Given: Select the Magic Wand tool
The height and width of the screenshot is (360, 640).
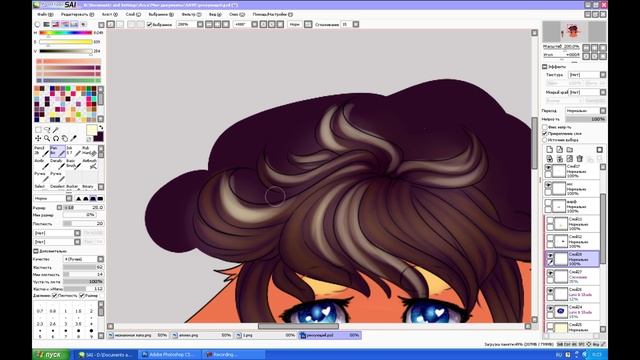Looking at the screenshot, I should coord(56,130).
